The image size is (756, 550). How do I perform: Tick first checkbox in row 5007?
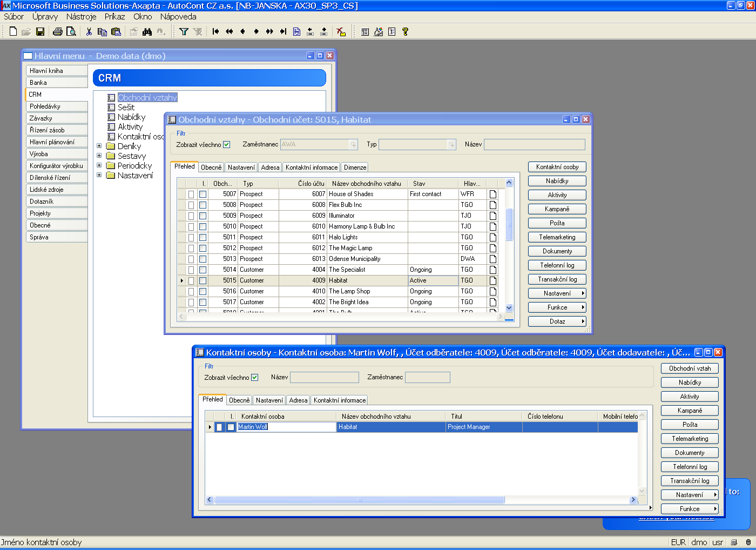(191, 194)
